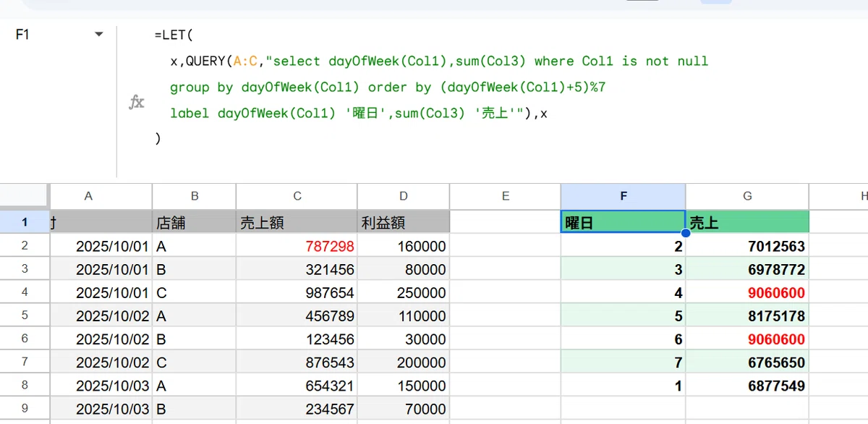The image size is (868, 424).
Task: Select profit cell 250000
Action: 404,292
